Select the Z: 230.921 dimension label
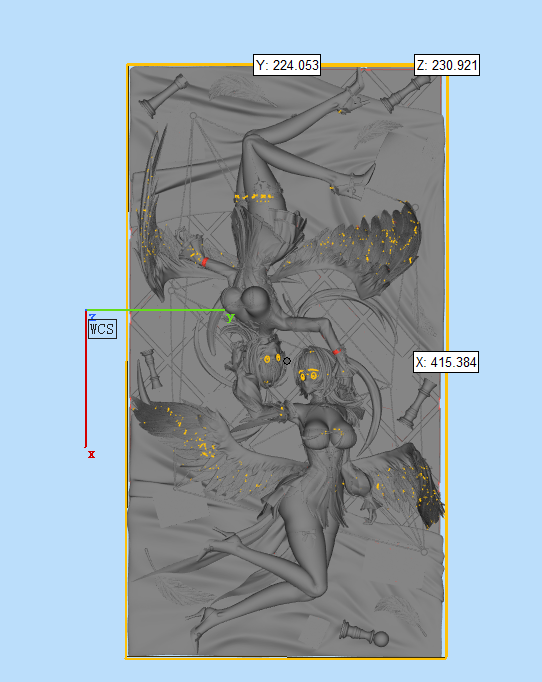The image size is (542, 682). pyautogui.click(x=447, y=65)
